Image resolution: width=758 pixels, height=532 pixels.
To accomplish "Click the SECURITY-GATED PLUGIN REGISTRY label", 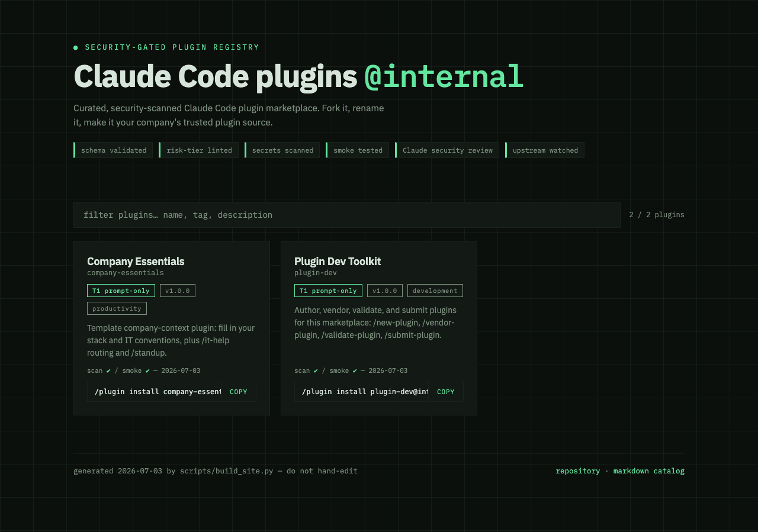I will click(172, 47).
